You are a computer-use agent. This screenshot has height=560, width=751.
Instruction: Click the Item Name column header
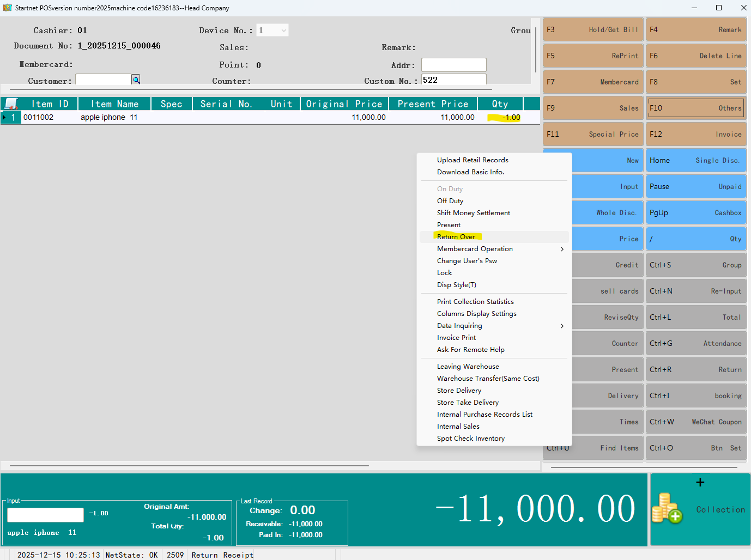pyautogui.click(x=114, y=104)
